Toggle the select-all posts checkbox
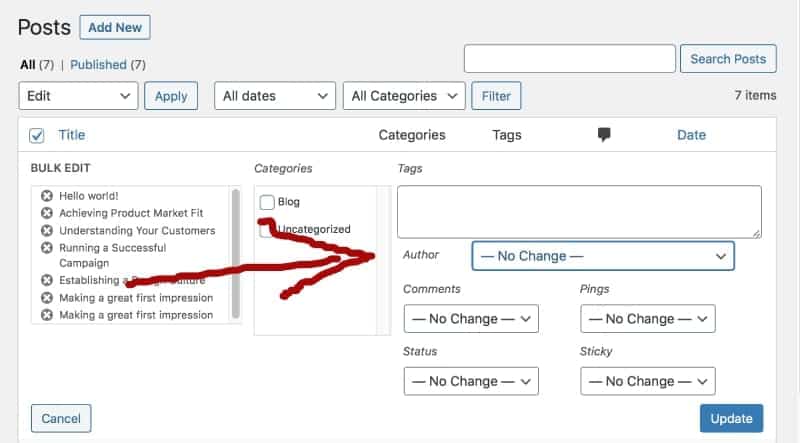Image resolution: width=800 pixels, height=443 pixels. pos(37,135)
